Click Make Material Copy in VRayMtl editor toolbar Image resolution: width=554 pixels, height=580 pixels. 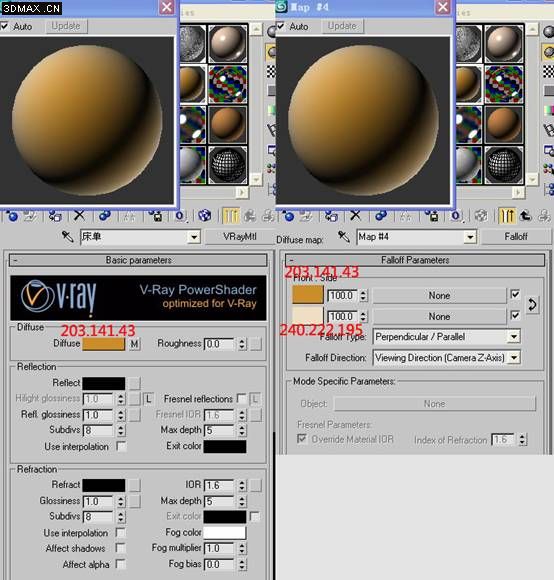point(105,216)
